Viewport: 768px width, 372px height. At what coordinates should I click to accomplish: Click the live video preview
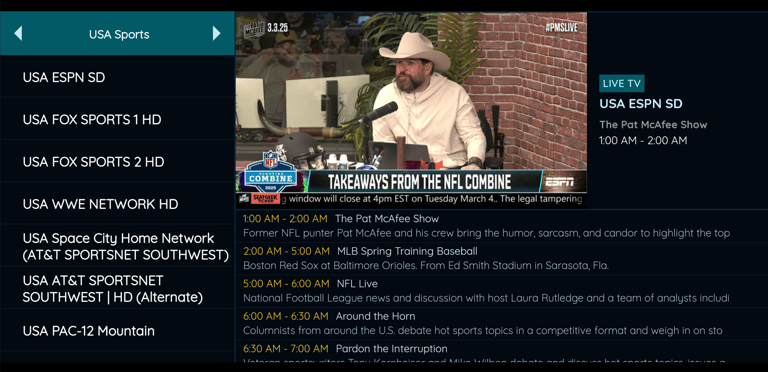(x=411, y=110)
